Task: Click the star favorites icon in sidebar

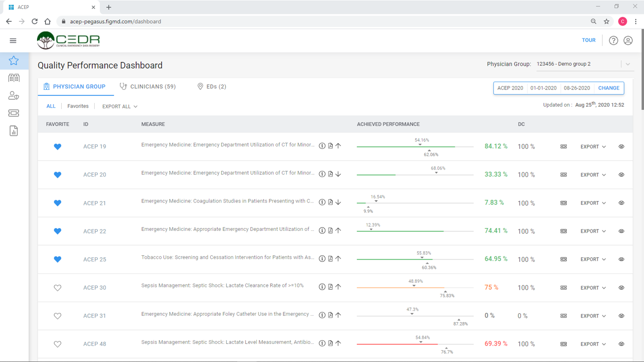Action: click(14, 61)
